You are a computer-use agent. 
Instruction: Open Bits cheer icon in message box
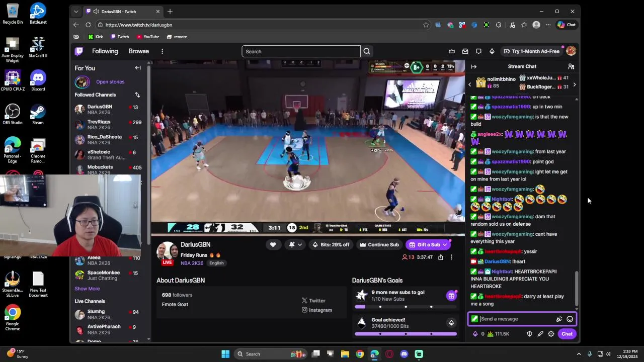[x=559, y=319]
